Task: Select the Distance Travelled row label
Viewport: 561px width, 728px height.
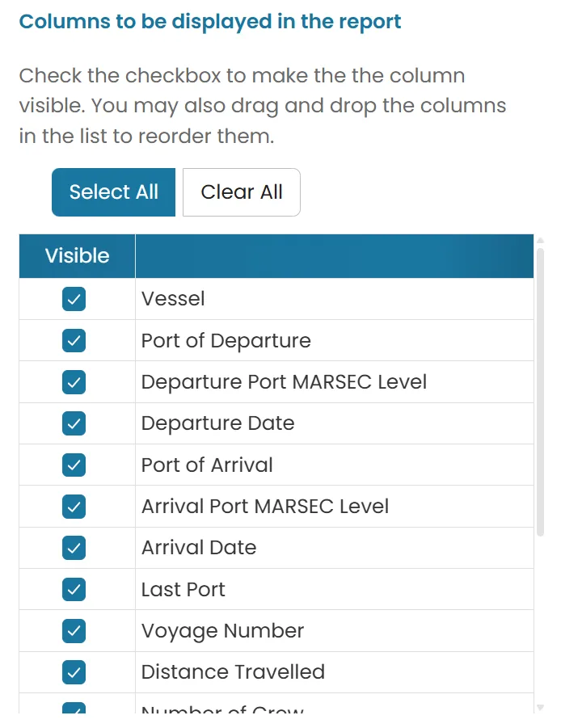Action: (233, 671)
